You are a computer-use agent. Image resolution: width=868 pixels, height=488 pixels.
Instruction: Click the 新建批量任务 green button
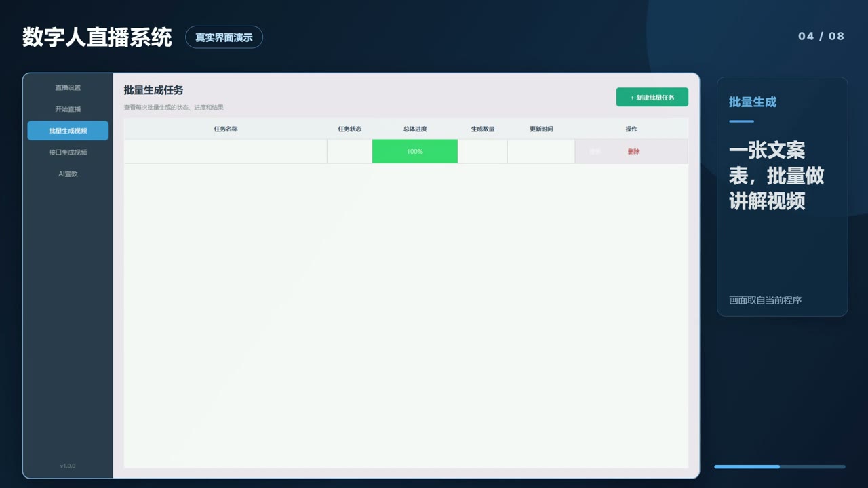(x=652, y=97)
